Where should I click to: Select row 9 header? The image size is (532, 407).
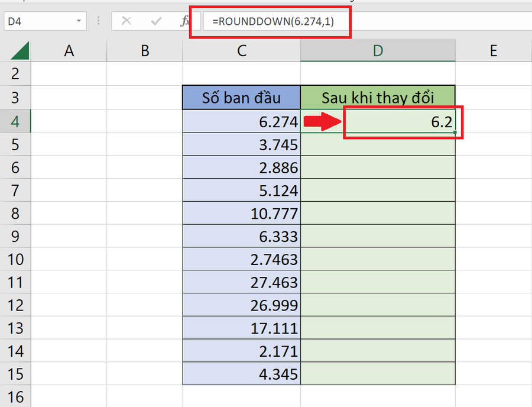15,236
